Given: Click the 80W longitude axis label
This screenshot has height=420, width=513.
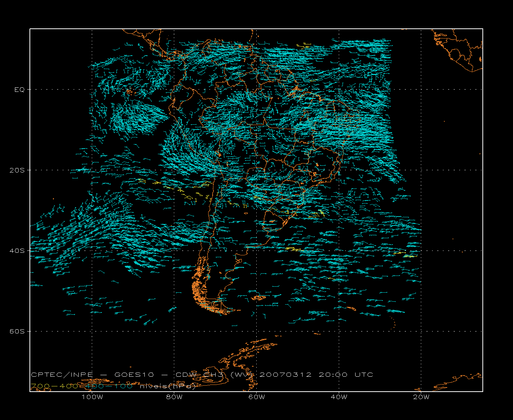Looking at the screenshot, I should pos(174,397).
